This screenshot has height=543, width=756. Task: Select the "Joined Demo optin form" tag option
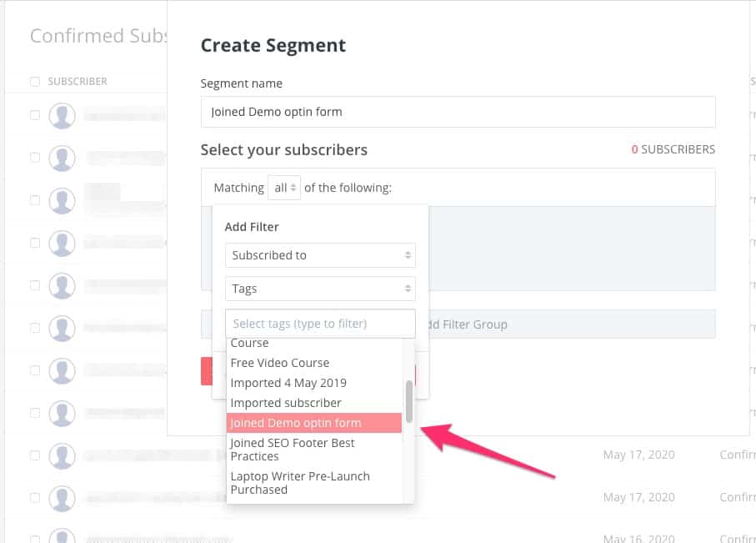click(313, 423)
